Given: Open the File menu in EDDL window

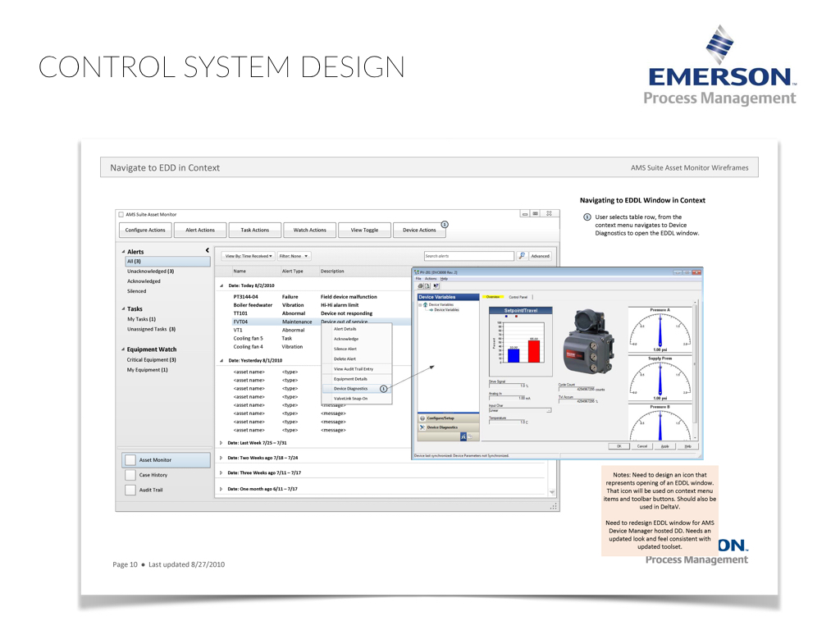Looking at the screenshot, I should tap(418, 279).
